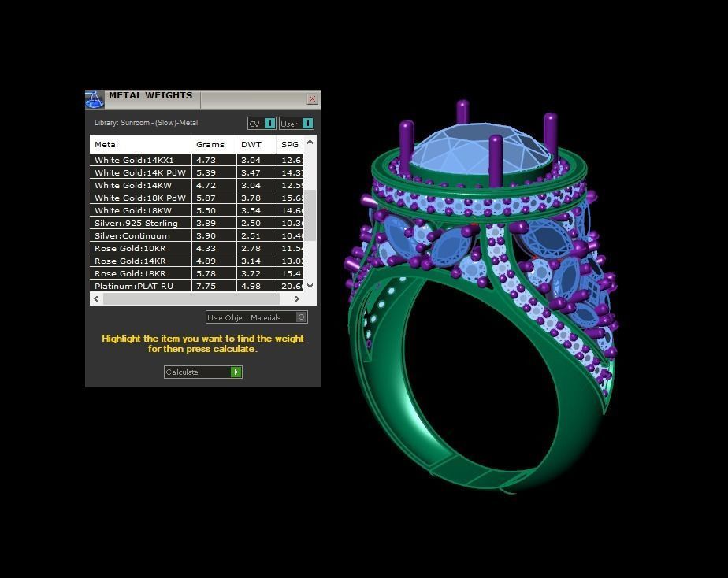728x578 pixels.
Task: Select the Rose Gold:10KR row
Action: click(x=197, y=248)
